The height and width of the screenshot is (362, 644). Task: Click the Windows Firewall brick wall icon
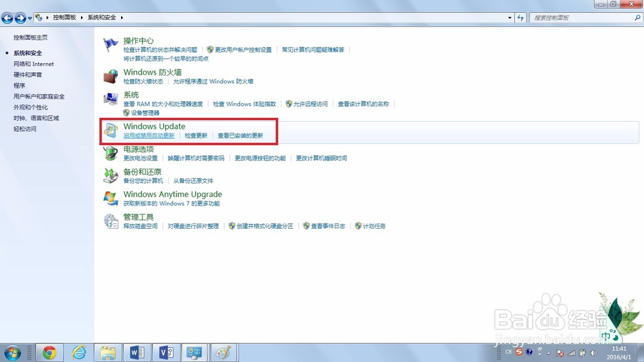click(x=111, y=77)
